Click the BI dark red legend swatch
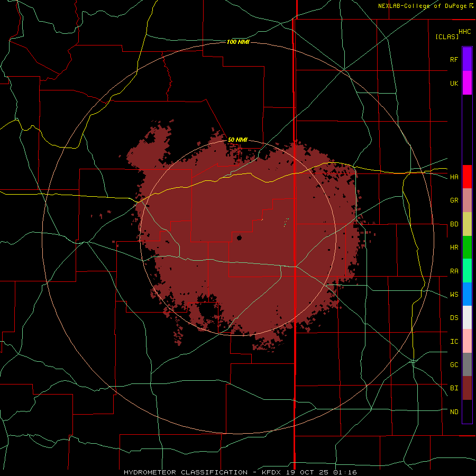This screenshot has width=476, height=476. [x=467, y=388]
